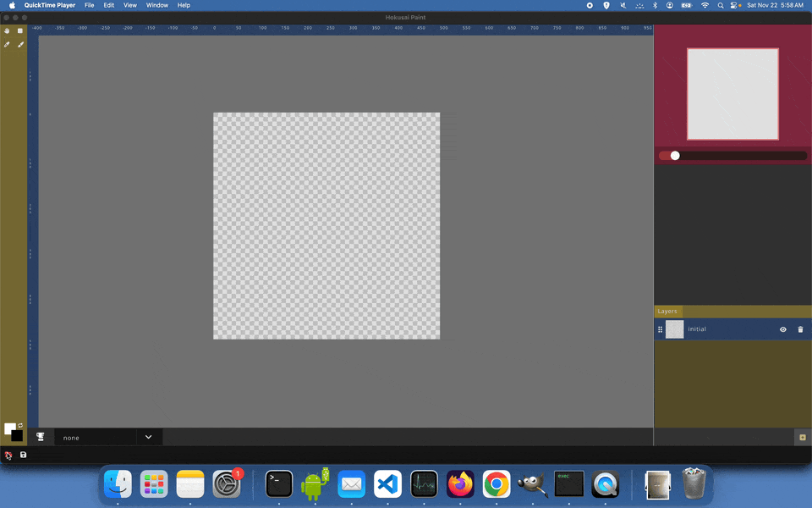Add a new layer with the plus button
The width and height of the screenshot is (812, 508).
(x=800, y=437)
